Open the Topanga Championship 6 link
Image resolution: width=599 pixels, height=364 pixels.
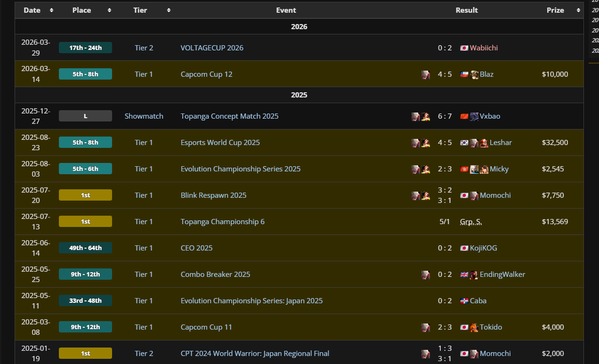pyautogui.click(x=223, y=222)
